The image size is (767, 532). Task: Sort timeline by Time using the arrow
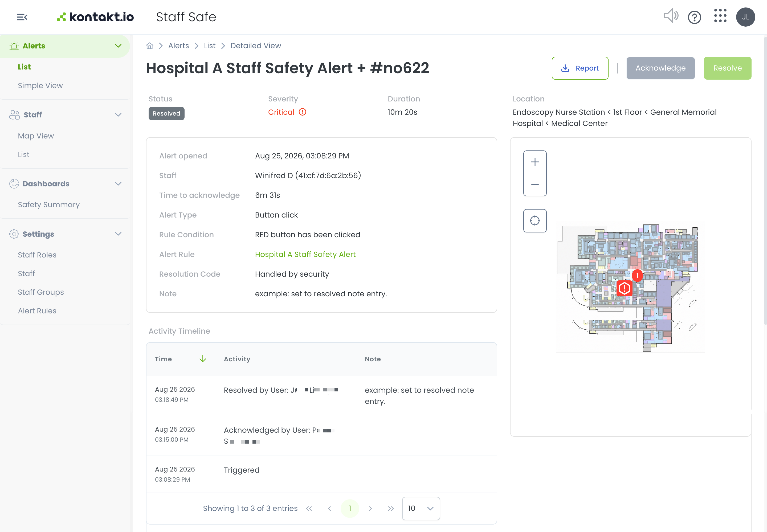pyautogui.click(x=203, y=359)
